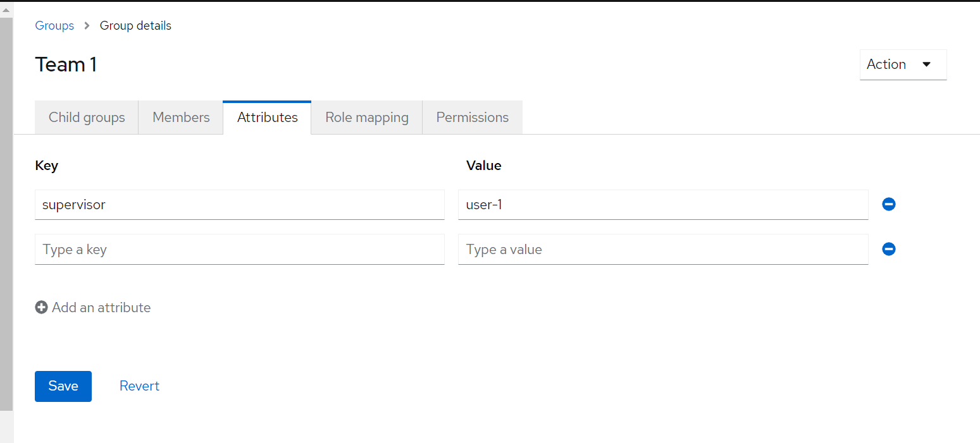Show the Permissions tab
The height and width of the screenshot is (443, 980).
tap(472, 118)
